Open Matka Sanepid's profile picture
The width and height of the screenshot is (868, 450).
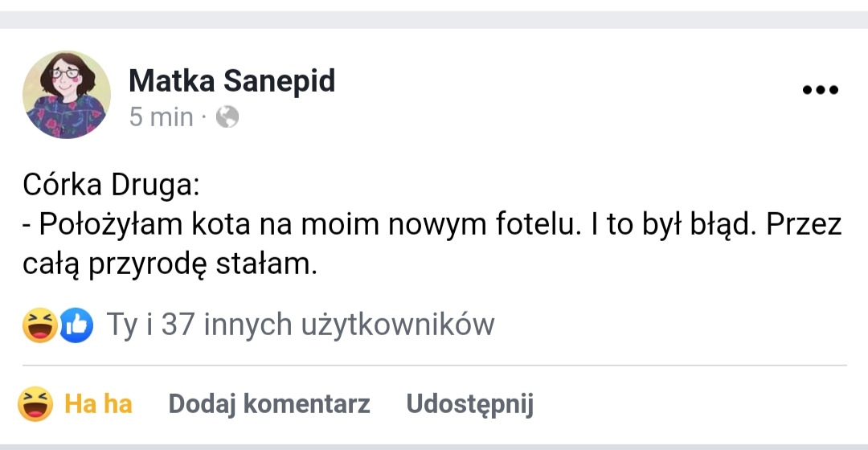67,95
